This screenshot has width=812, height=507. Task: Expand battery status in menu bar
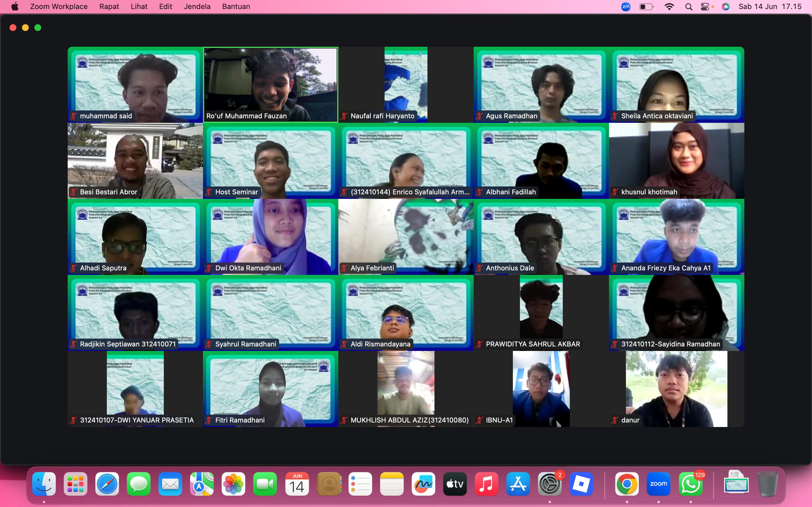pyautogui.click(x=646, y=7)
